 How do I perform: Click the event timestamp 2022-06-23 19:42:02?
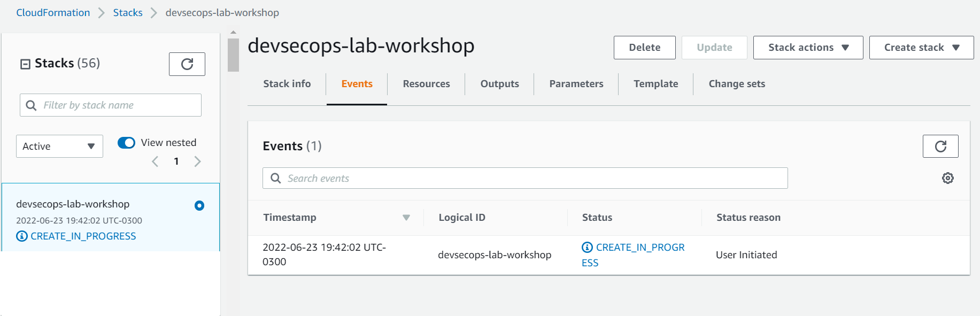[x=324, y=255]
